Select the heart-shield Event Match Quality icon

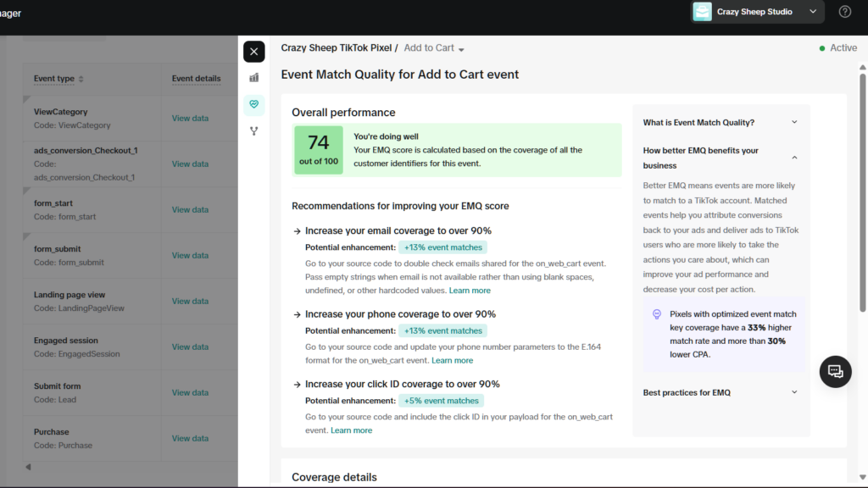[254, 105]
